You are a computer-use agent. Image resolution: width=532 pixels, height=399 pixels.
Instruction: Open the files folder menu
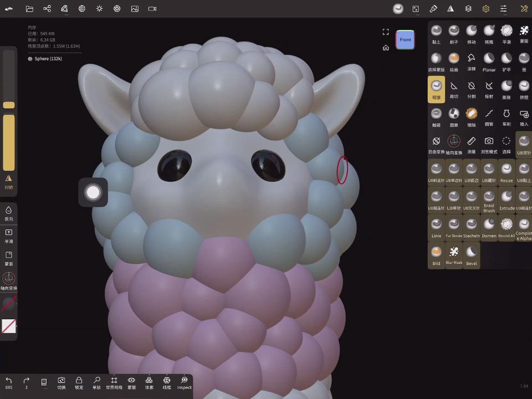click(29, 9)
